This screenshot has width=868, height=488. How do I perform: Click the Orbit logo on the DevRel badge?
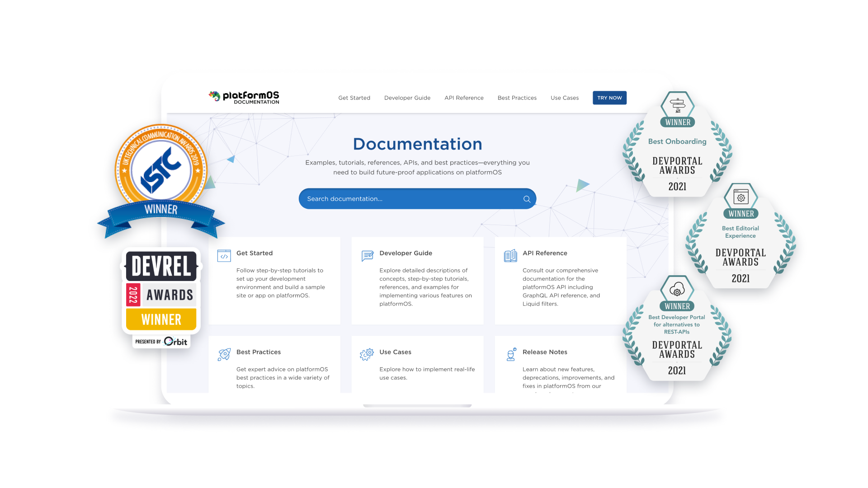click(175, 342)
